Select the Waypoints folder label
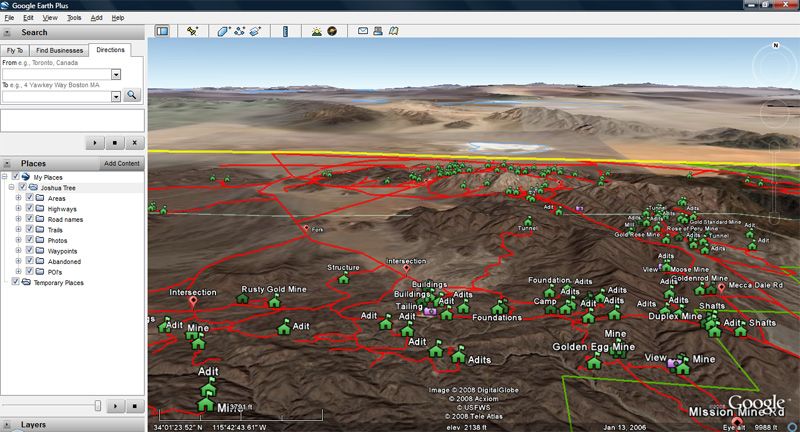This screenshot has height=432, width=800. (62, 251)
